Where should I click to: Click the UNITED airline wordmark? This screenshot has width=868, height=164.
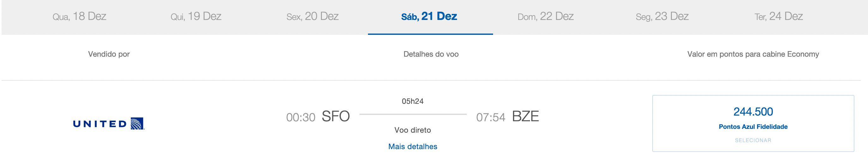(100, 124)
